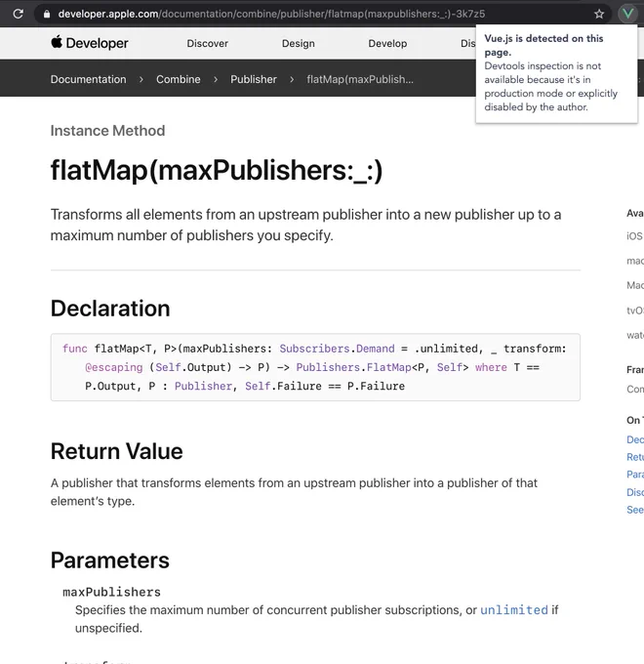Bookmark this page with the star icon
This screenshot has height=664, width=644.
click(x=599, y=14)
